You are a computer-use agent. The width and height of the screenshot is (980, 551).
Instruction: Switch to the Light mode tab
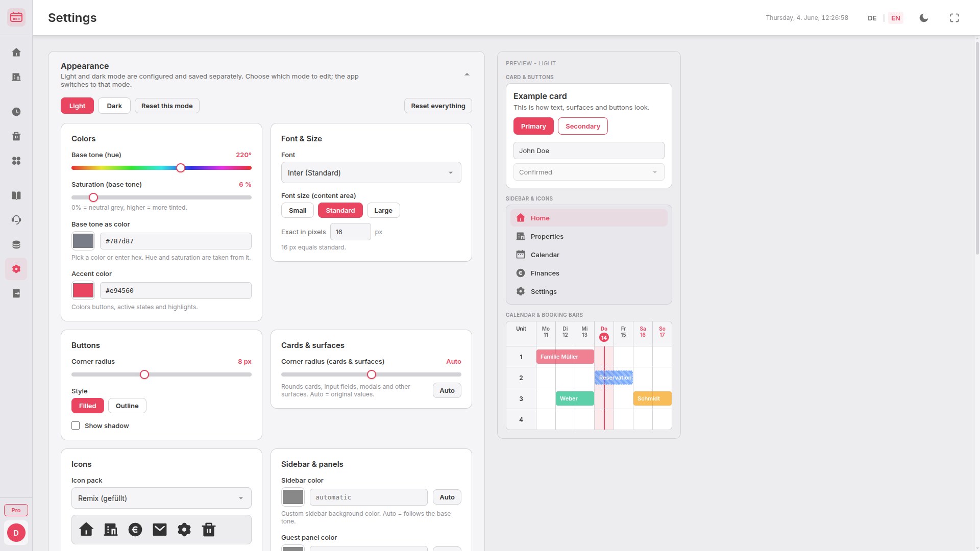coord(78,106)
